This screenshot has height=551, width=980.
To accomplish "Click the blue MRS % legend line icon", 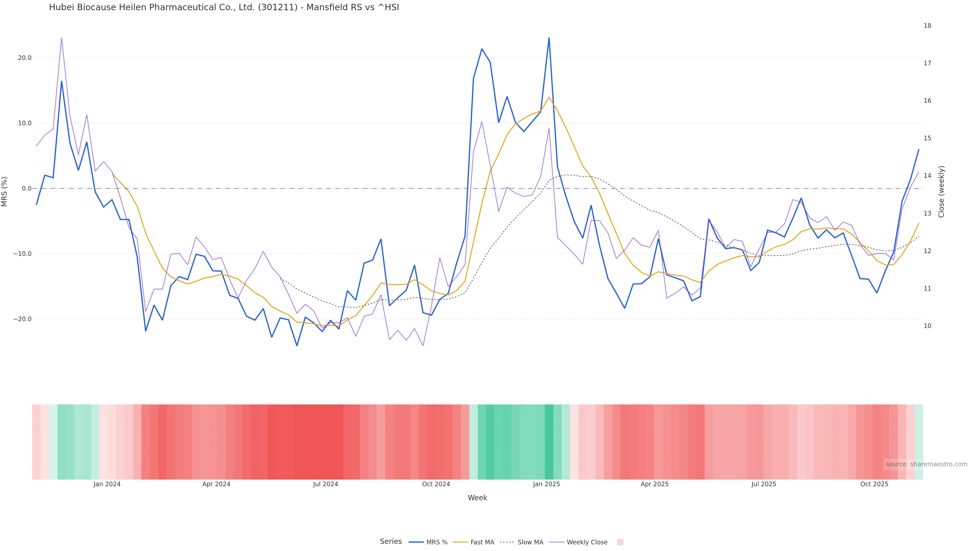I will [x=416, y=542].
